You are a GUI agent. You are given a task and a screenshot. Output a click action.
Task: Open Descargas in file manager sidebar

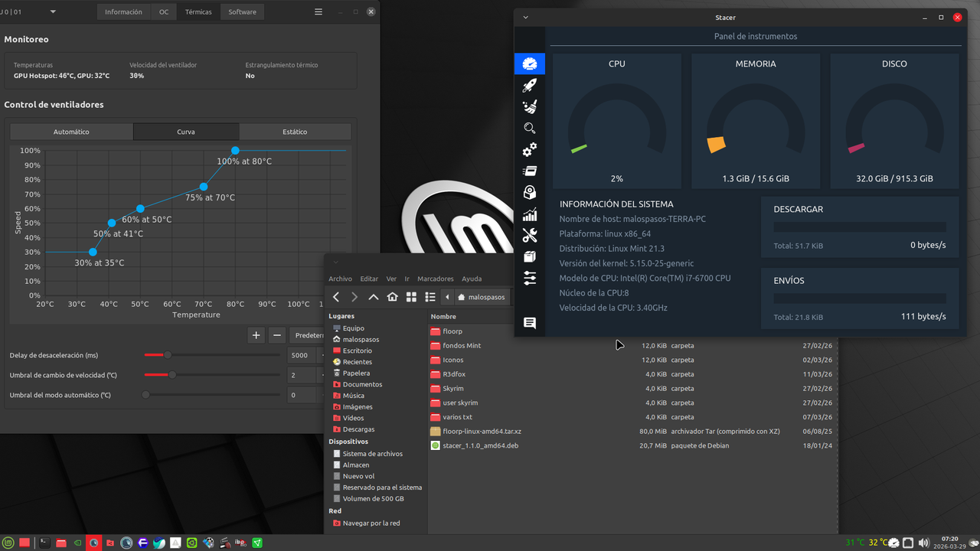[x=358, y=429]
